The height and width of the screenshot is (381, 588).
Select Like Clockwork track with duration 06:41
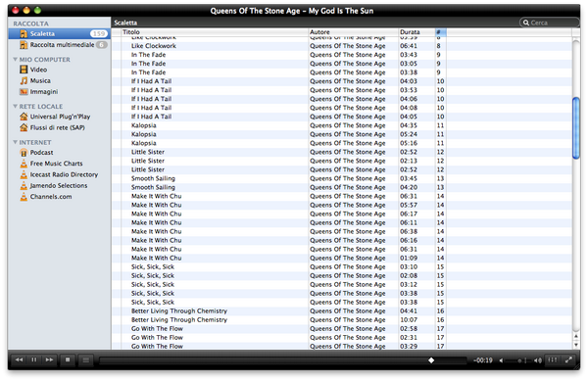342,46
